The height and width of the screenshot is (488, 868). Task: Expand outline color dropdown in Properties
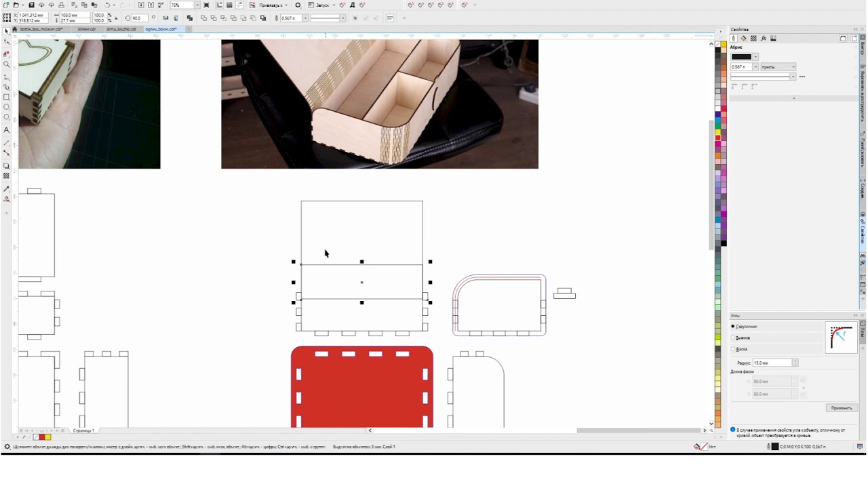coord(755,57)
